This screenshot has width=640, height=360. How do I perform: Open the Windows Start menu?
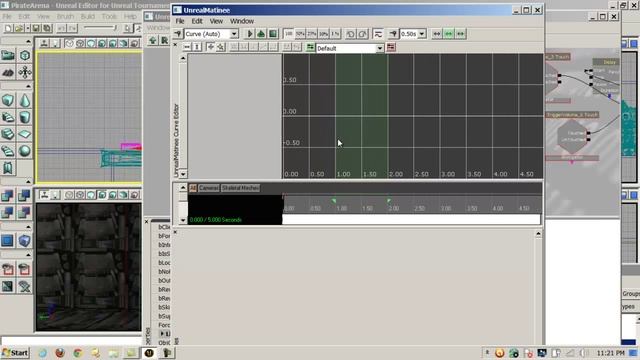(x=15, y=353)
